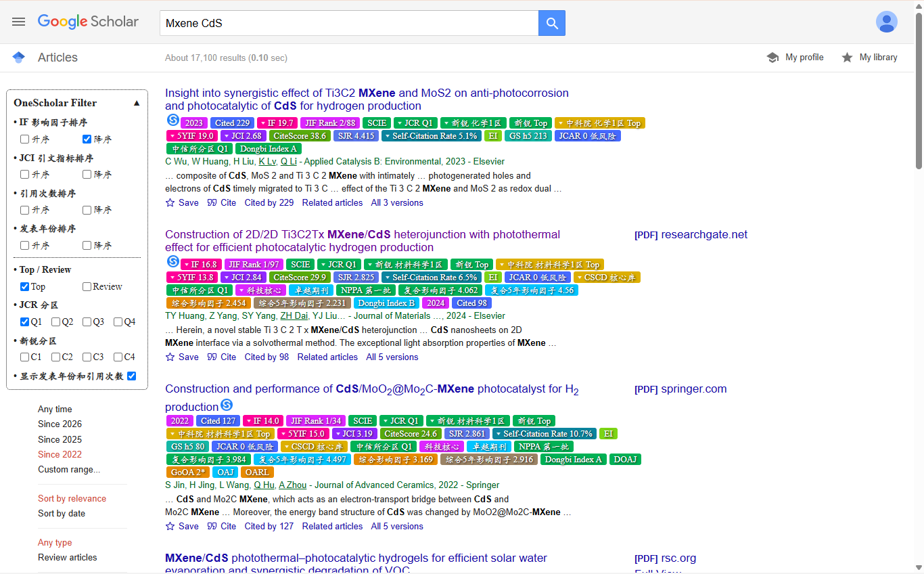The height and width of the screenshot is (574, 924).
Task: Open the Custom range option
Action: pos(69,469)
